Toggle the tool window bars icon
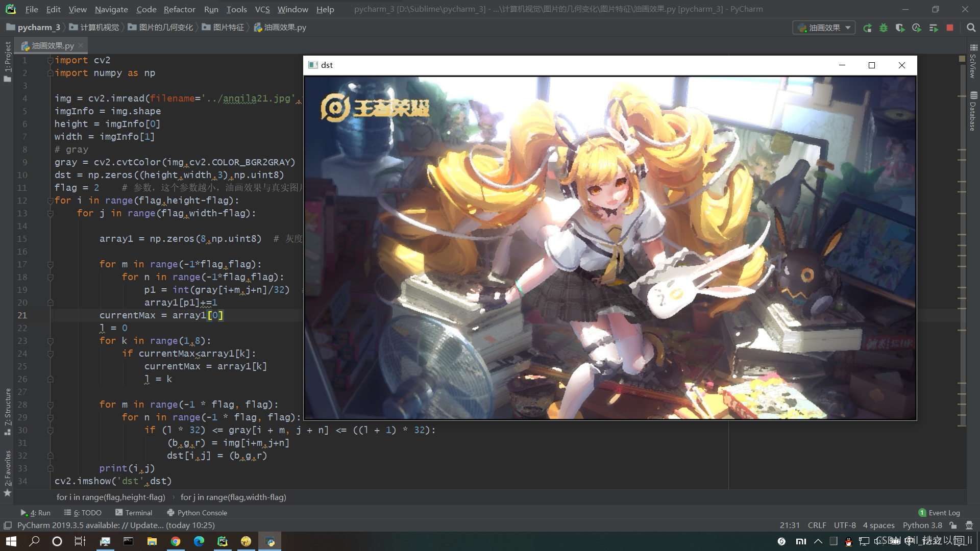This screenshot has height=551, width=980. point(8,525)
